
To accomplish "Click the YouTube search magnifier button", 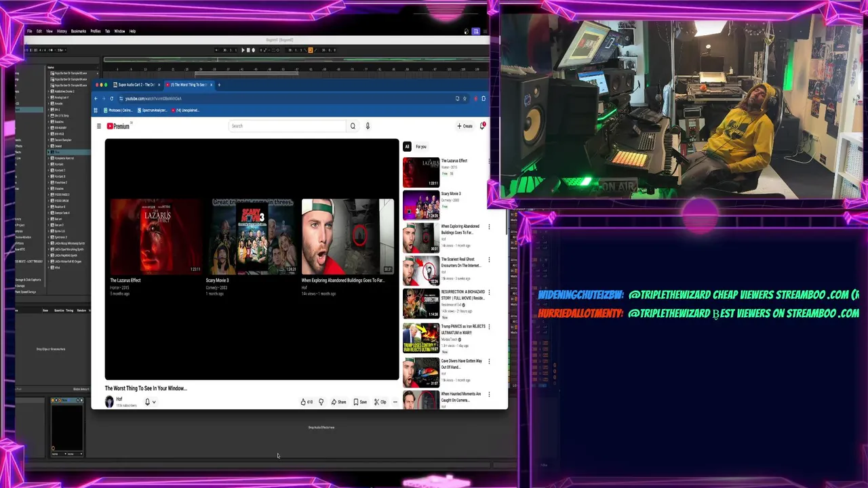I will [353, 126].
